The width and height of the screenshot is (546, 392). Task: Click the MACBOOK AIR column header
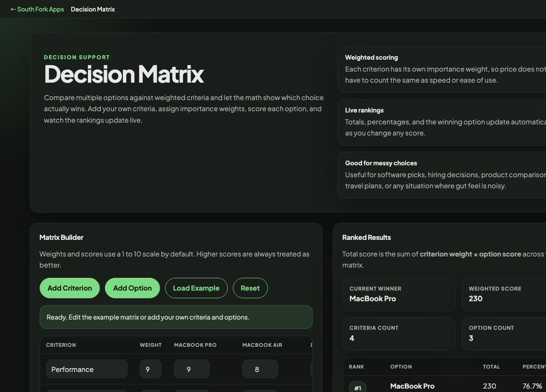click(262, 345)
